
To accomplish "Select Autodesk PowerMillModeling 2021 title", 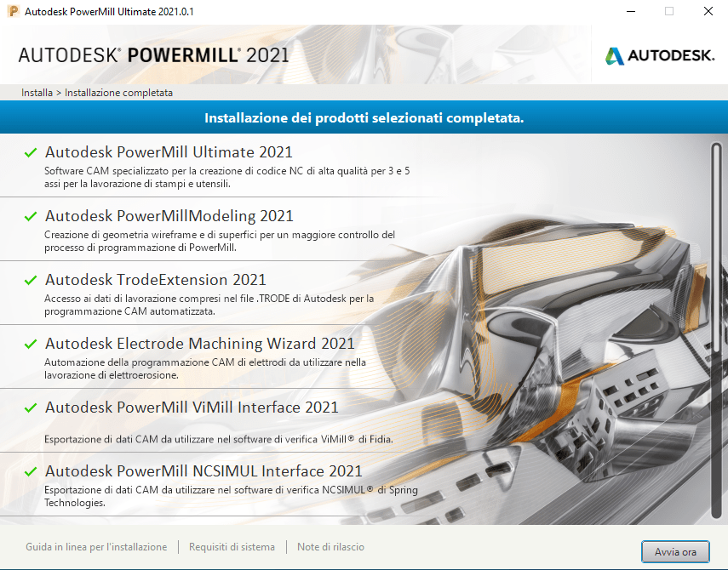I will click(x=169, y=216).
